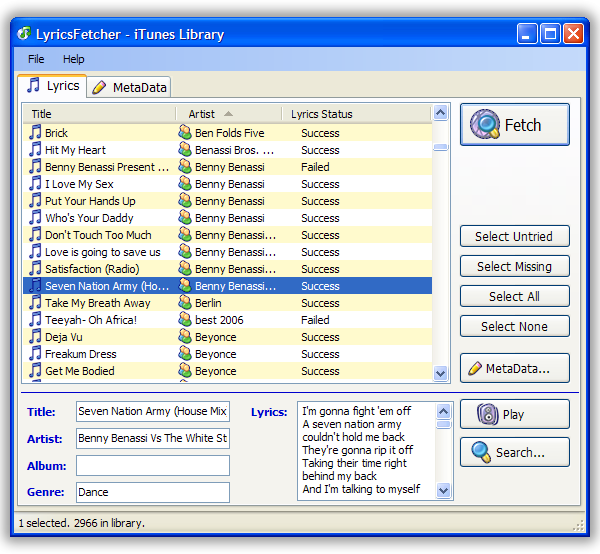Click the artist icon beside Berlin

click(185, 303)
